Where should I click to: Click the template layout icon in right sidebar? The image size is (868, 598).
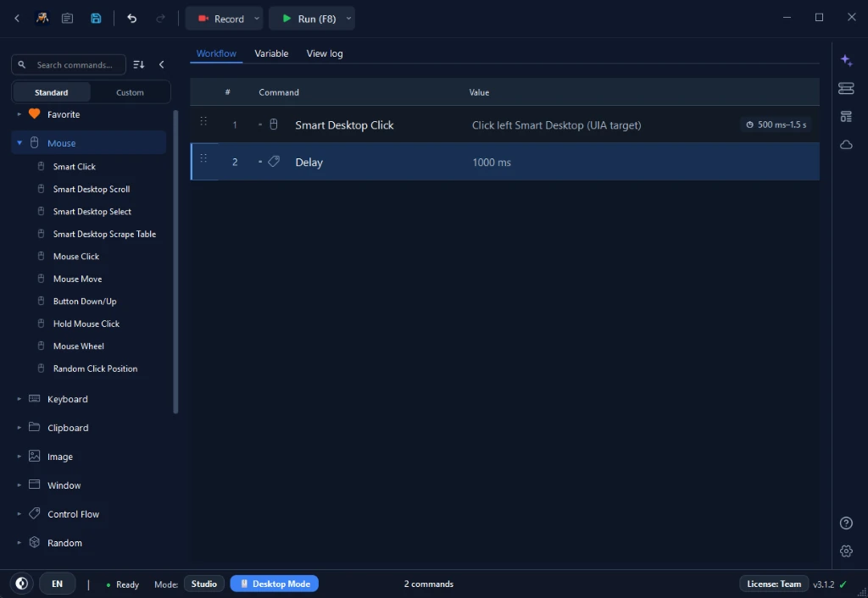[847, 117]
